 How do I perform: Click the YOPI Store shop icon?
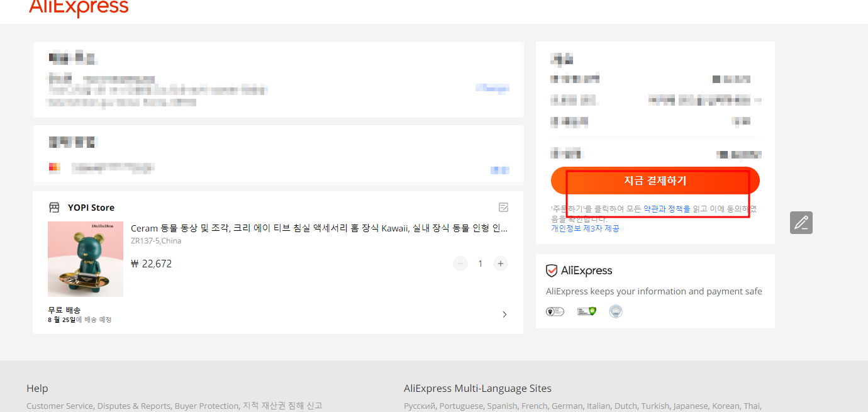54,208
